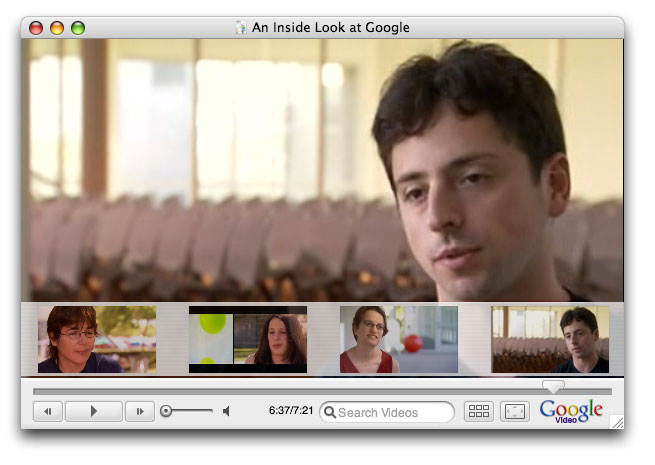Click the Search Videos field
655x465 pixels.
[x=392, y=412]
